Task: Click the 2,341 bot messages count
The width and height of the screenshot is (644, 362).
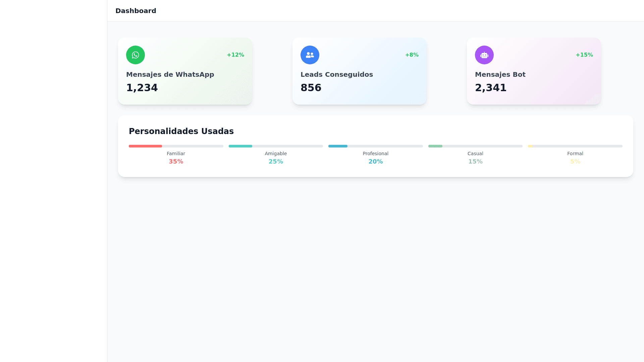Action: click(x=490, y=88)
